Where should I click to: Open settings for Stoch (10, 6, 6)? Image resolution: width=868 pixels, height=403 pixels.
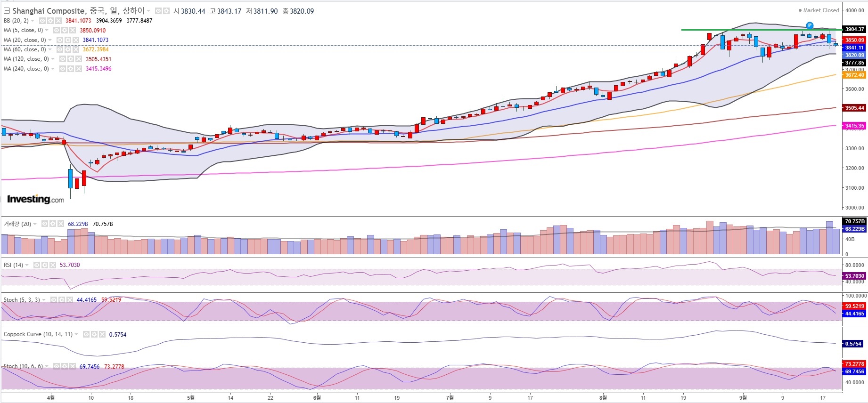65,366
